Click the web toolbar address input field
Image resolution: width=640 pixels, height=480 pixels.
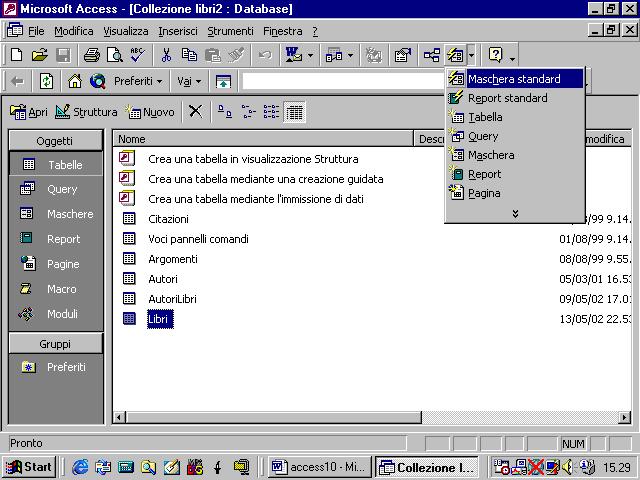coord(343,81)
